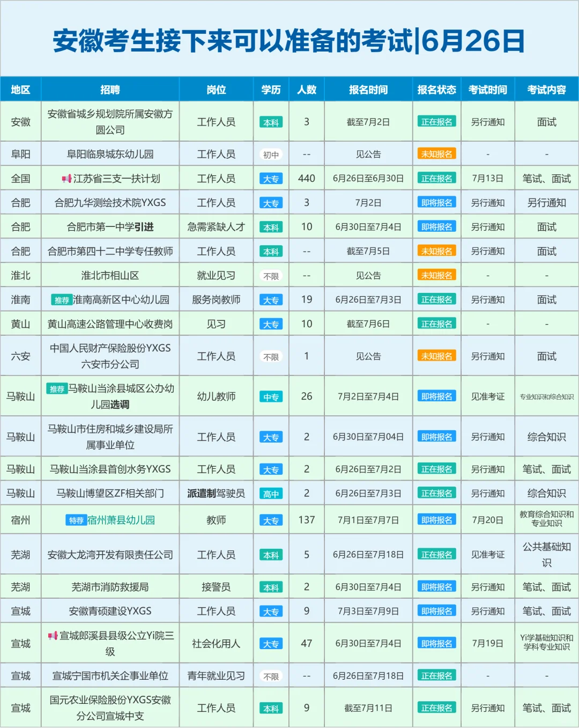Click 社会化用人 position cell
The width and height of the screenshot is (579, 728).
coord(216,644)
